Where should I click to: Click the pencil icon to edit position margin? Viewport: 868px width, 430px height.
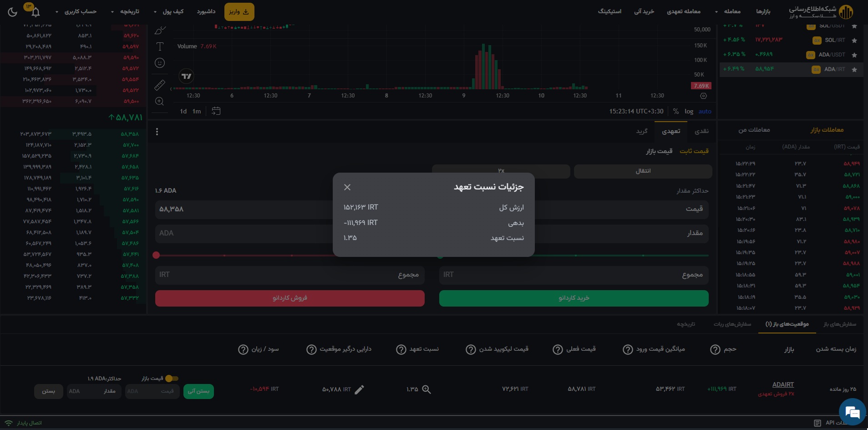[359, 389]
